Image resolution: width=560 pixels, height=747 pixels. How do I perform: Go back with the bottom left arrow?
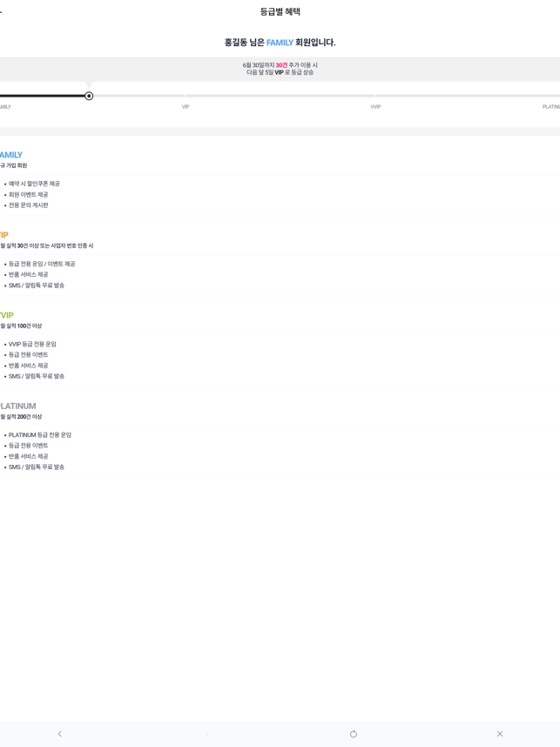tap(59, 734)
